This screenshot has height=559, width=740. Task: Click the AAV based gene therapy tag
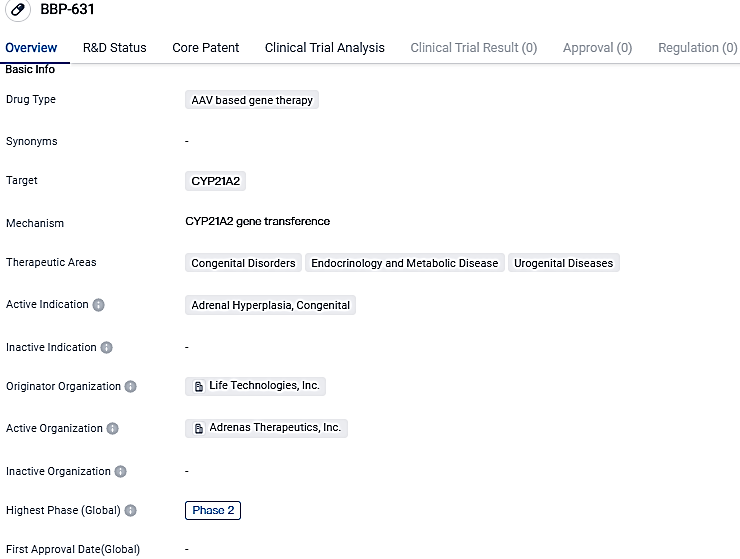[x=252, y=100]
